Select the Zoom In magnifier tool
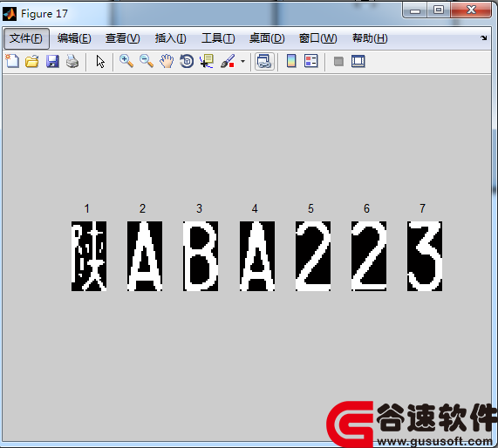Screen dimensions: 498x448 click(x=126, y=61)
